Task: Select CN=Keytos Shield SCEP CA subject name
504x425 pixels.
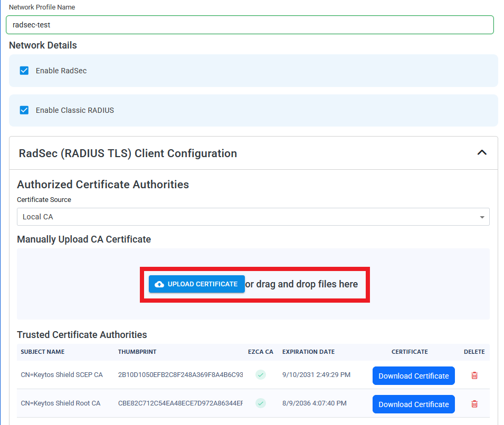Action: 62,374
